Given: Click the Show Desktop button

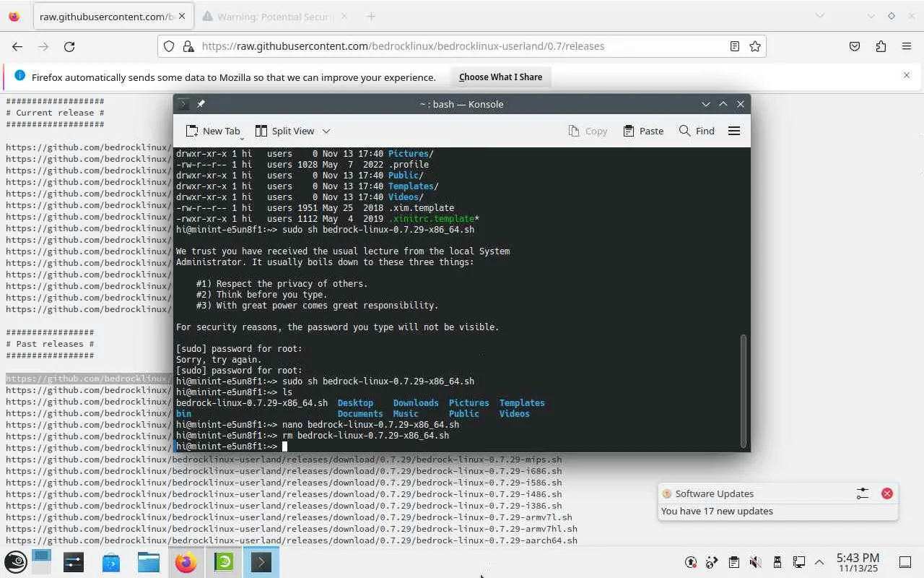Looking at the screenshot, I should point(905,562).
